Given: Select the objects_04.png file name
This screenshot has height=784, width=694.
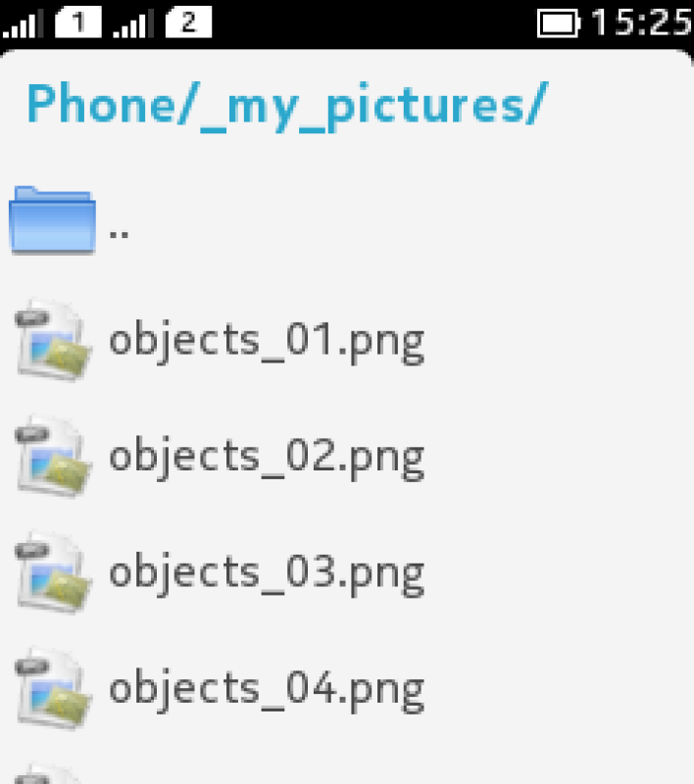Looking at the screenshot, I should [x=267, y=688].
